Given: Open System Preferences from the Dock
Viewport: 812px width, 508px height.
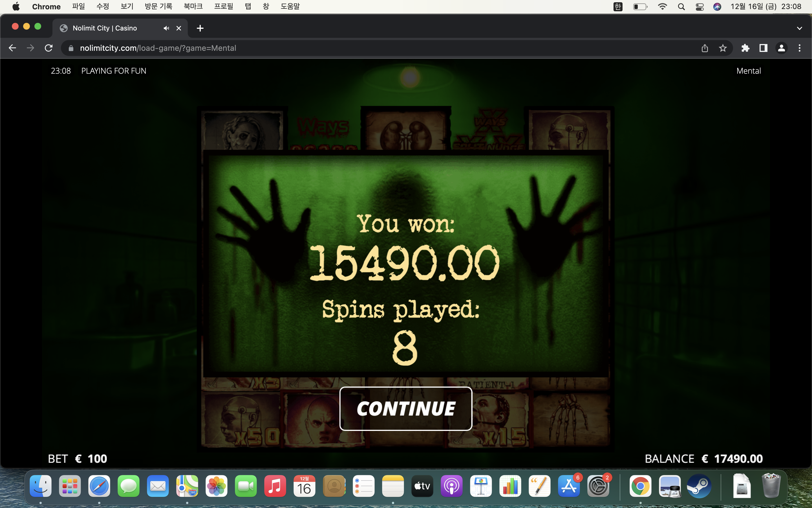Looking at the screenshot, I should pyautogui.click(x=598, y=486).
